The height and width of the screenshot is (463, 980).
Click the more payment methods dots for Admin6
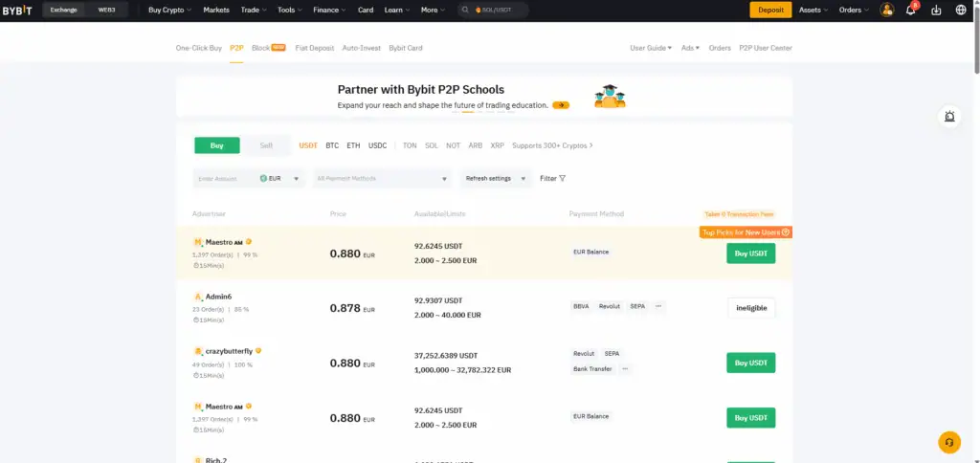(x=658, y=306)
